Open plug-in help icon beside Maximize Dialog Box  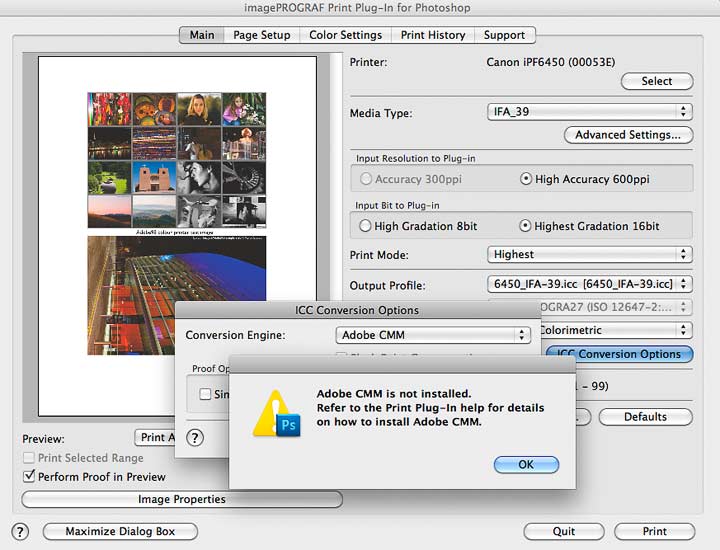[20, 532]
